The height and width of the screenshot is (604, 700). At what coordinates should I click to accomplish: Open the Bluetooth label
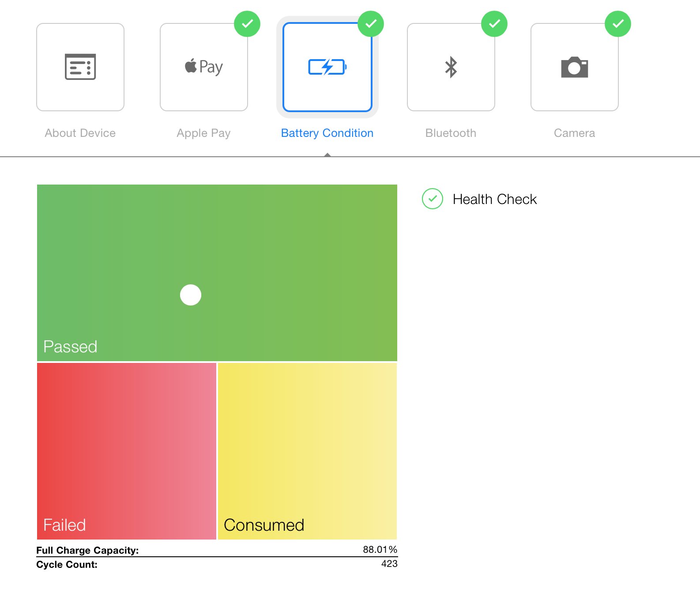point(451,133)
